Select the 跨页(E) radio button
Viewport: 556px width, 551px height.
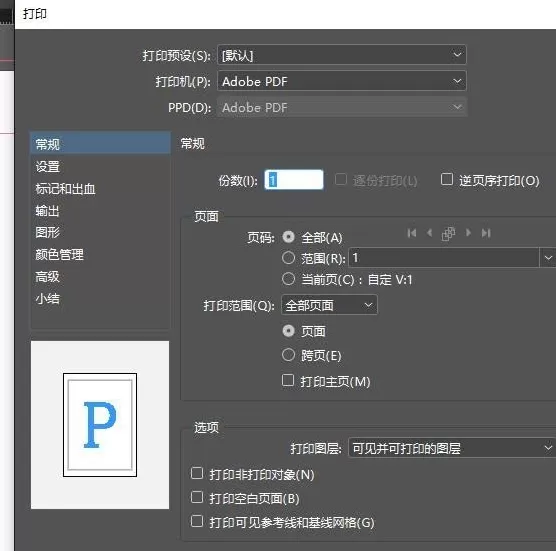coord(288,355)
